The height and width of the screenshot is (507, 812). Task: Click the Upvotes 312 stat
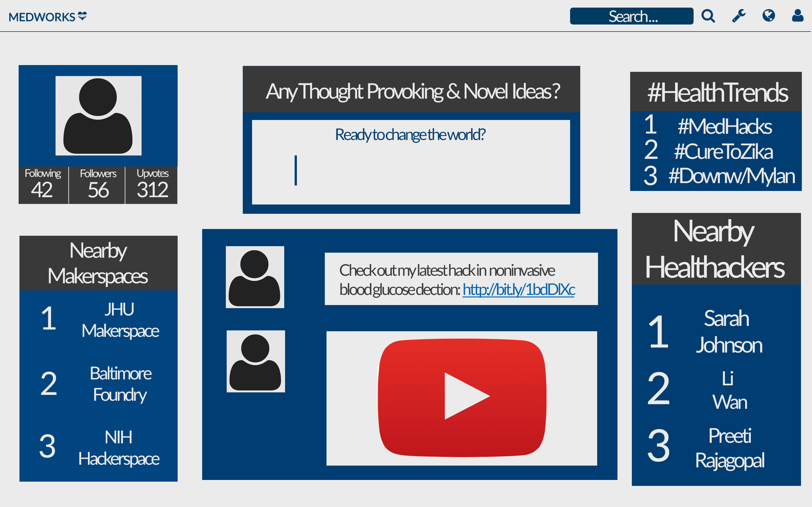[152, 185]
